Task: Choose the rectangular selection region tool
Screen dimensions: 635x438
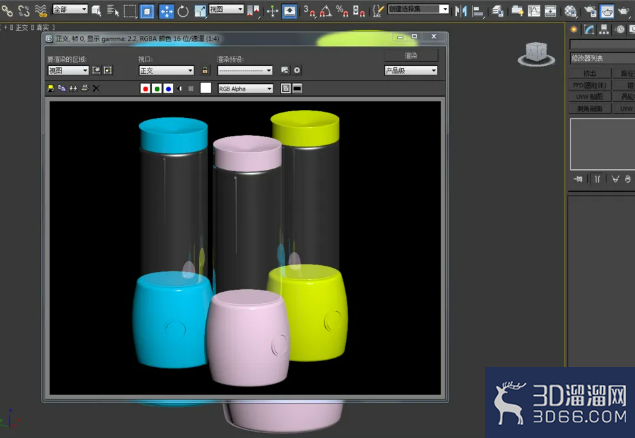Action: pos(130,11)
